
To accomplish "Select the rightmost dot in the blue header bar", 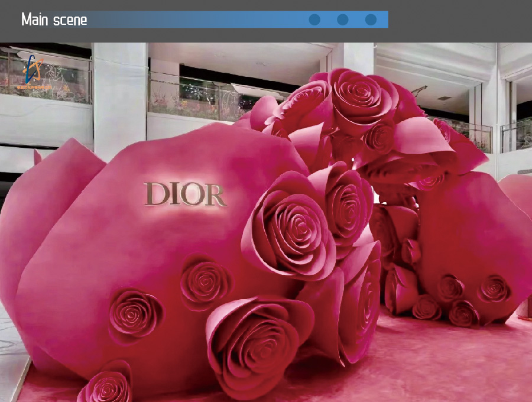I will (x=371, y=20).
